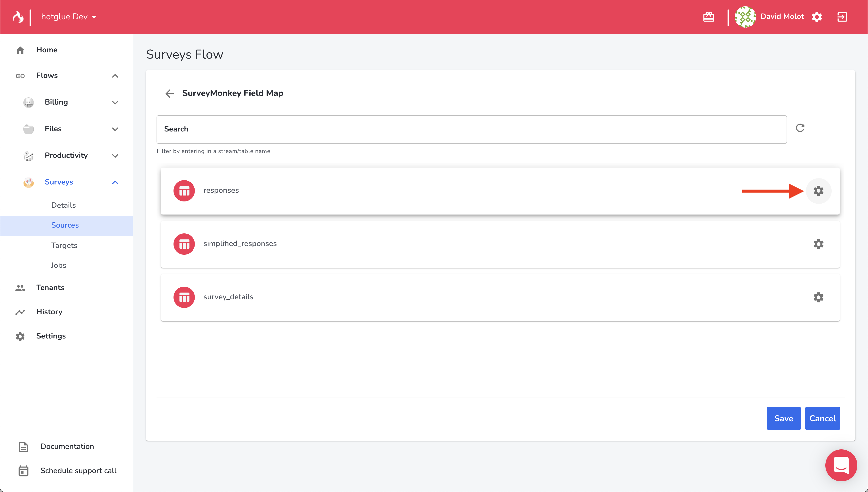Expand the Files flow chevron
The height and width of the screenshot is (492, 868).
[115, 129]
